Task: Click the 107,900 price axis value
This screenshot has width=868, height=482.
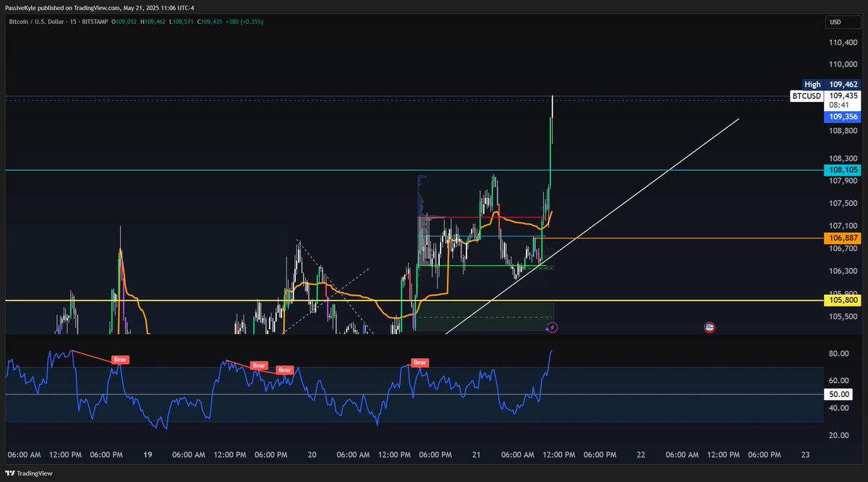Action: [843, 181]
